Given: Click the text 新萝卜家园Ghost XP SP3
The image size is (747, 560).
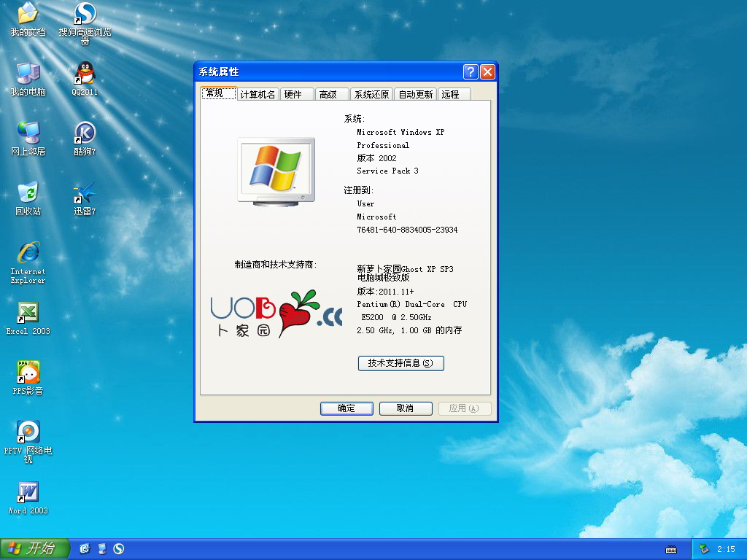Looking at the screenshot, I should coord(405,269).
